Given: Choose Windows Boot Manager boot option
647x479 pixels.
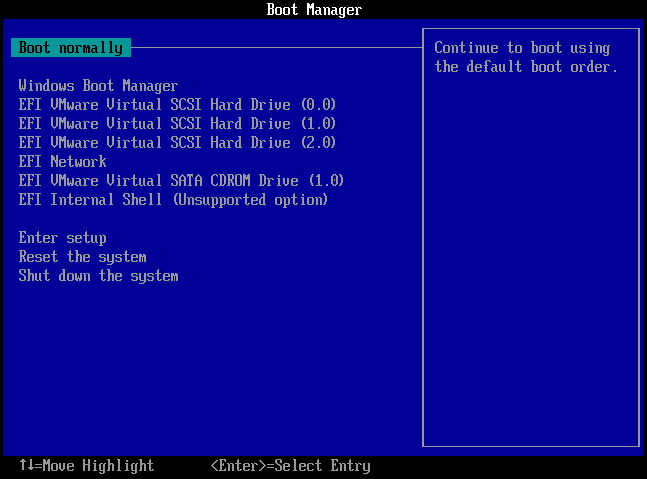Looking at the screenshot, I should coord(98,86).
